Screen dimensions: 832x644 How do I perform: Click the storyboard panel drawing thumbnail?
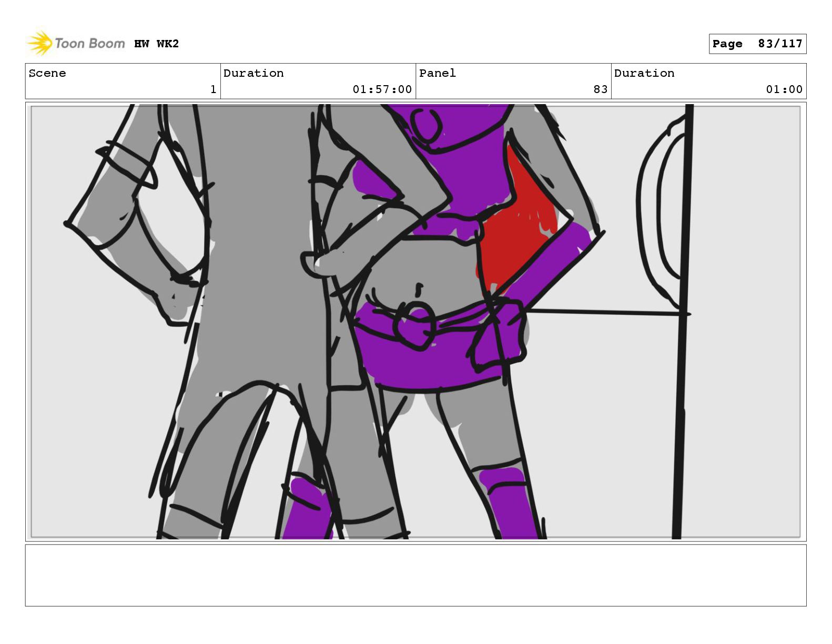(x=415, y=322)
